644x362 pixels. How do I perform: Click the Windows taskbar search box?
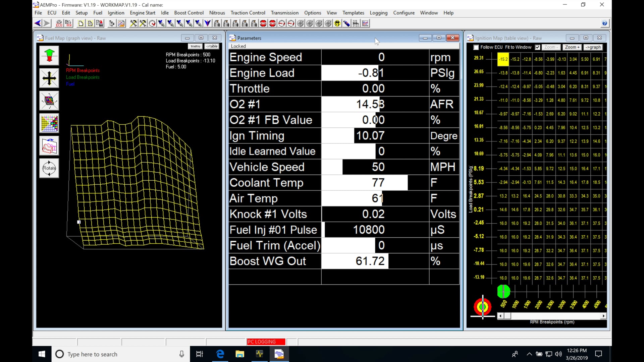pos(111,354)
